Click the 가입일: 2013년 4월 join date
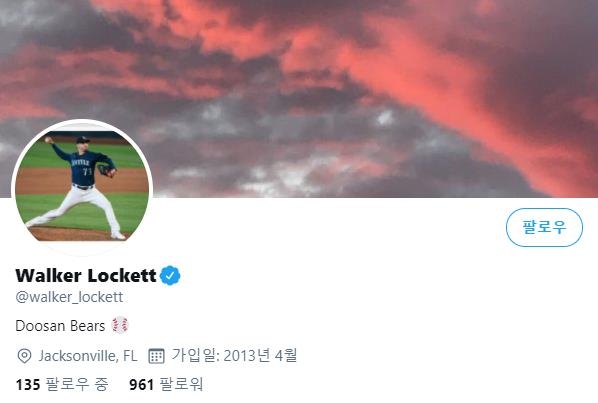Viewport: 598px width, 403px height. click(234, 355)
